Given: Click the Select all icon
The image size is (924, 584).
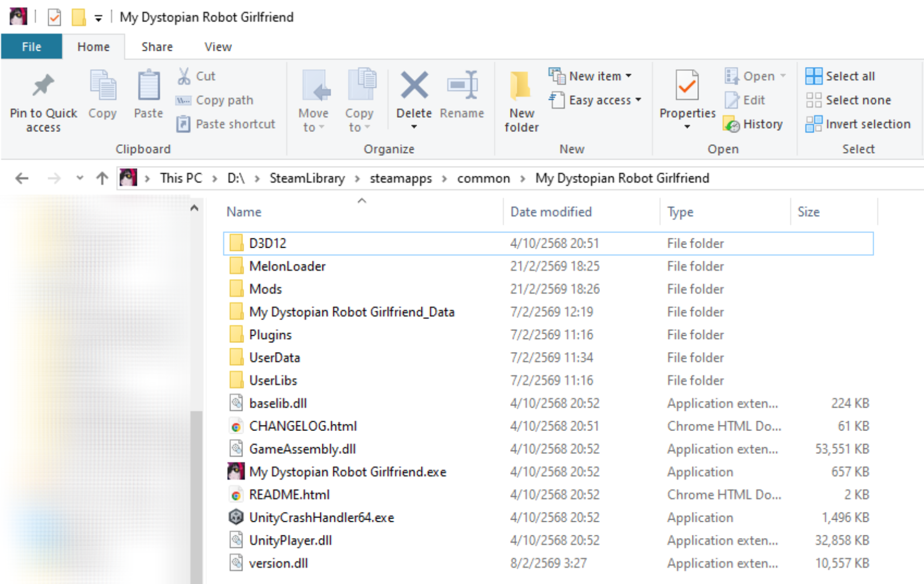Looking at the screenshot, I should 814,76.
